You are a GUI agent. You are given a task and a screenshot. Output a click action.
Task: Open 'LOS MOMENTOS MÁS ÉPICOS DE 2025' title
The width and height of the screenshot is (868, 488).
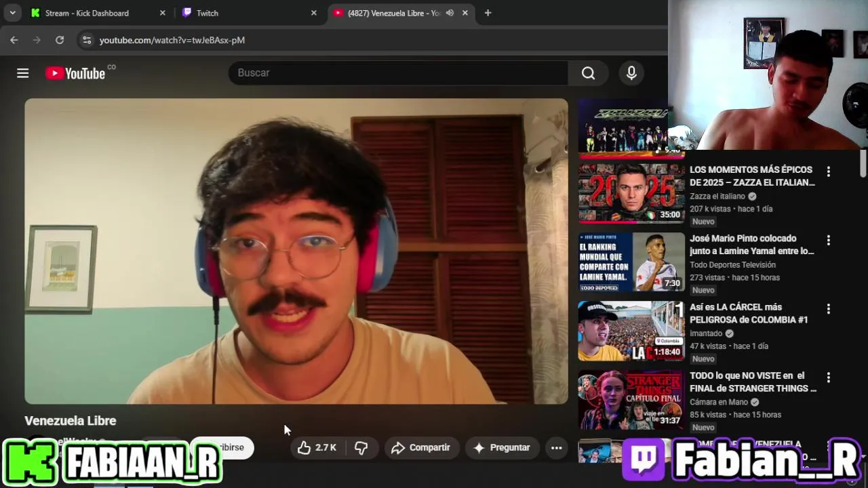[x=752, y=176]
